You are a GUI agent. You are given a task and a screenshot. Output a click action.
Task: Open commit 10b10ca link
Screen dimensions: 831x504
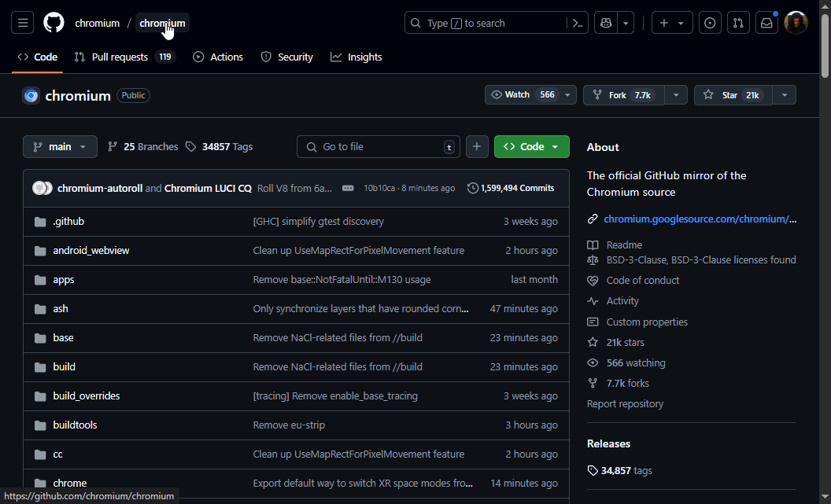[379, 188]
